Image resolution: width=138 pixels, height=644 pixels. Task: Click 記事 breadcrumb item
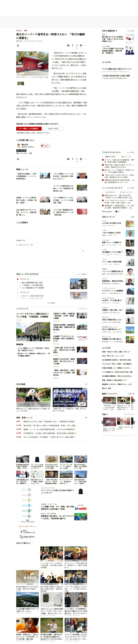click(26, 30)
